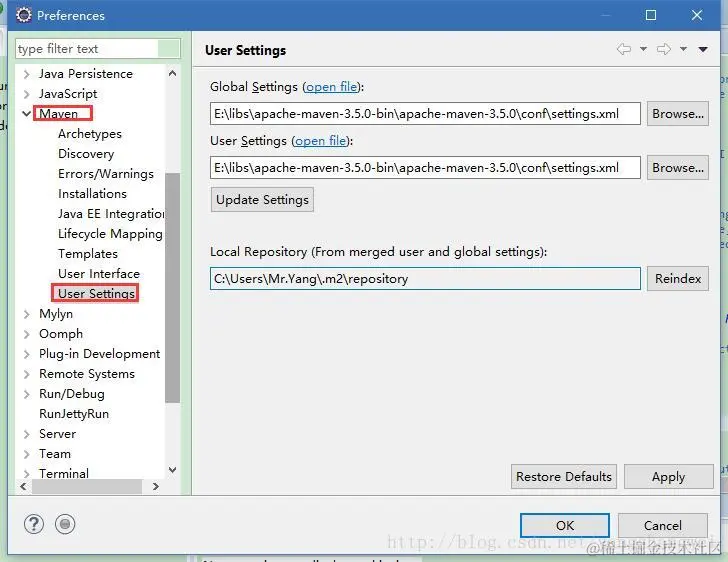Expand the Oomph tree node
Screen dimensions: 728x562
click(x=26, y=334)
